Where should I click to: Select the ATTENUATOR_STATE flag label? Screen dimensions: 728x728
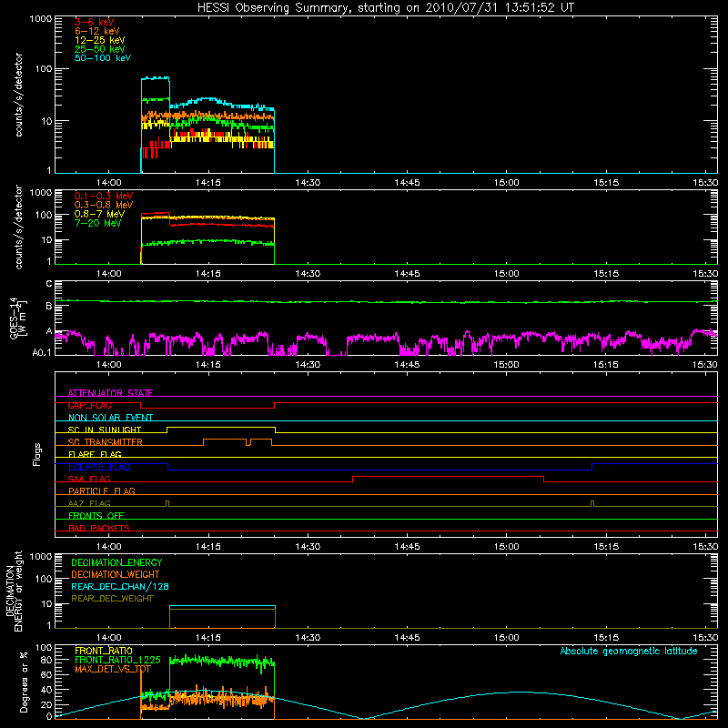[110, 393]
